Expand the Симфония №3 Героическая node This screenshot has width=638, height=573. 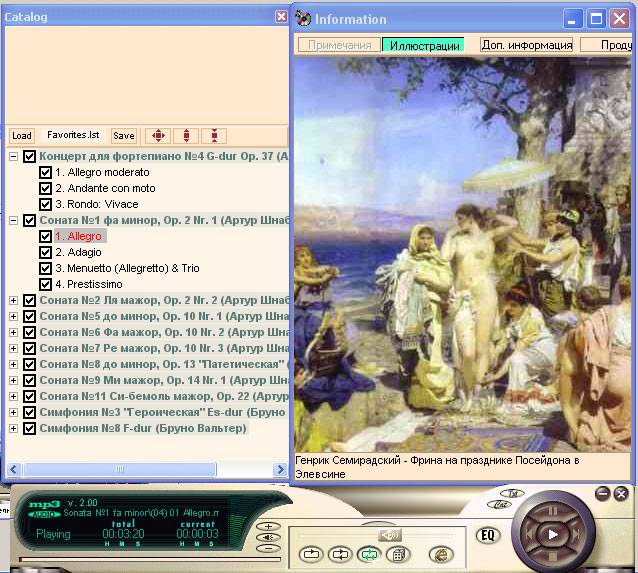(x=13, y=412)
